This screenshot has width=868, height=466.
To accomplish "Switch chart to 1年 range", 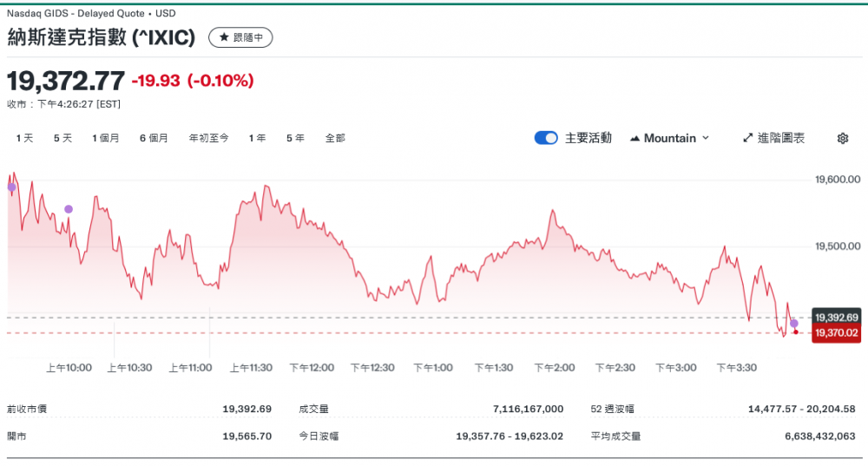I will click(x=257, y=138).
